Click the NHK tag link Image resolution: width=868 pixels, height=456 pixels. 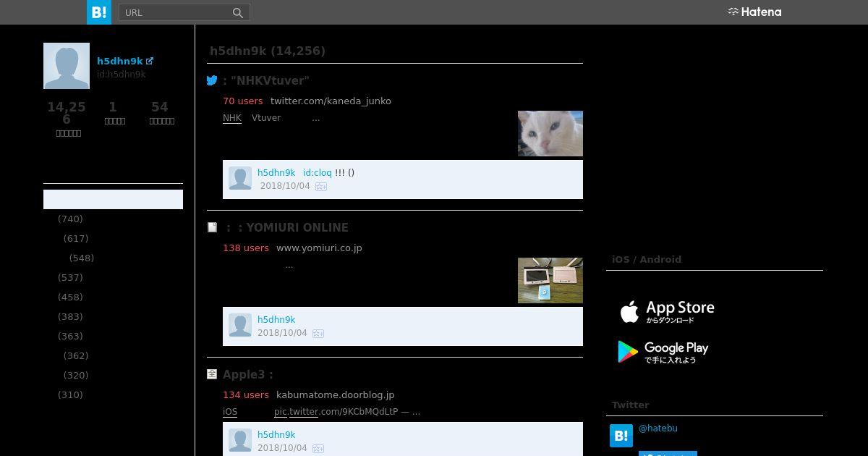pos(232,118)
